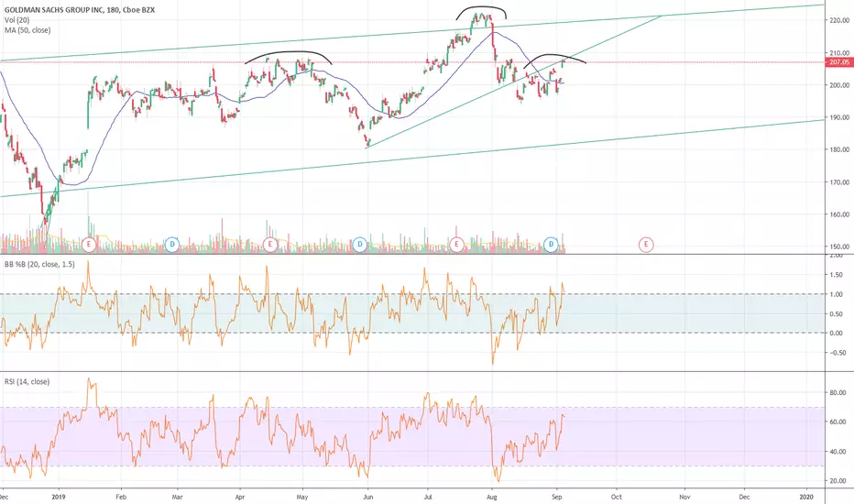Click the 190.00 price axis value
The height and width of the screenshot is (504, 854).
(x=839, y=117)
